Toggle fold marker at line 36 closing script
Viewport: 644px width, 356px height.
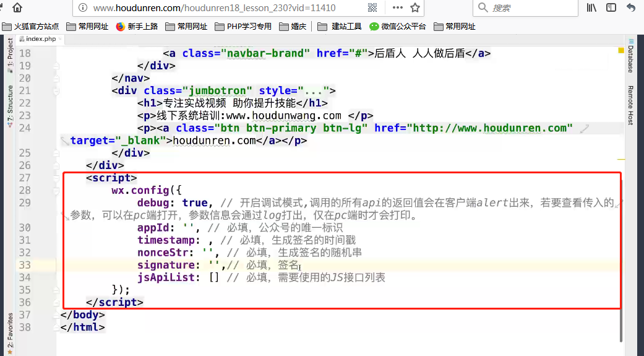pyautogui.click(x=56, y=303)
